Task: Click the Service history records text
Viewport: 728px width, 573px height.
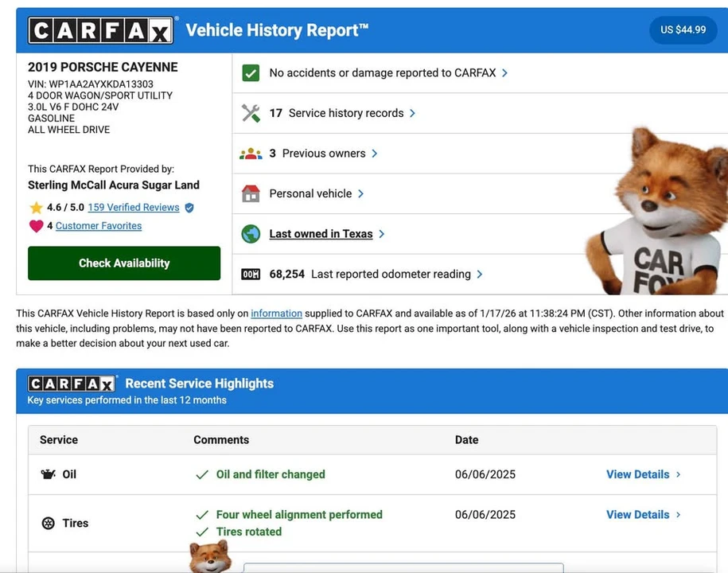Action: 346,113
